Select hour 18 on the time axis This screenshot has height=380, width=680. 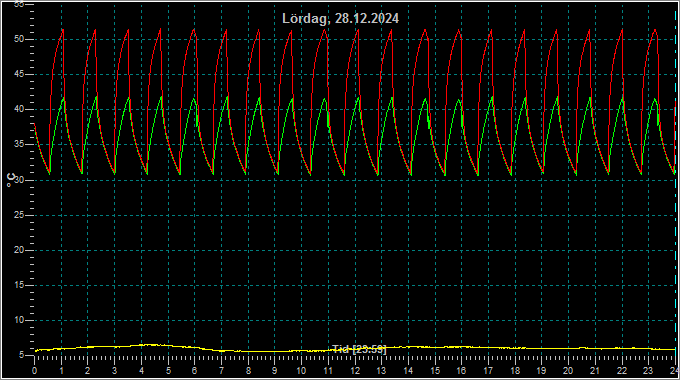tap(515, 371)
